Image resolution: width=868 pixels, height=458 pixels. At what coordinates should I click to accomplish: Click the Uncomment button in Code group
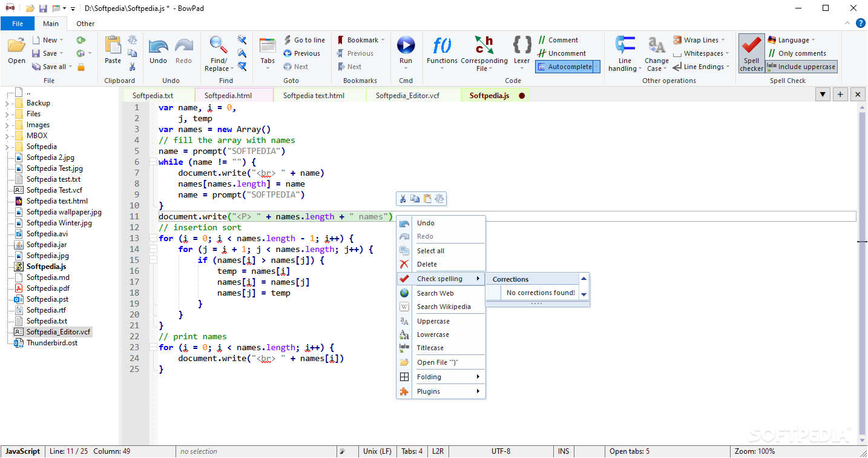click(x=562, y=53)
